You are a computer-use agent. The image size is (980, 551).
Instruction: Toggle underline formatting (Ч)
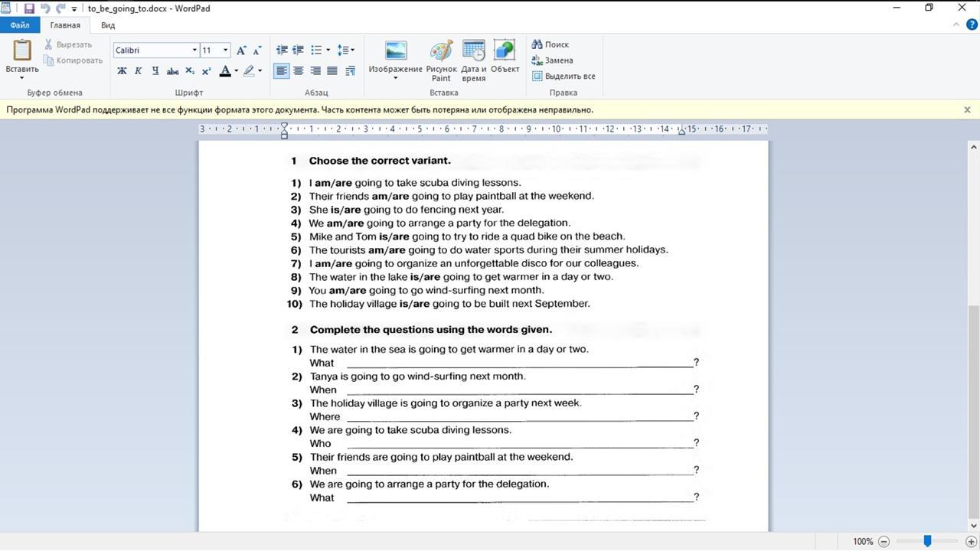tap(155, 71)
